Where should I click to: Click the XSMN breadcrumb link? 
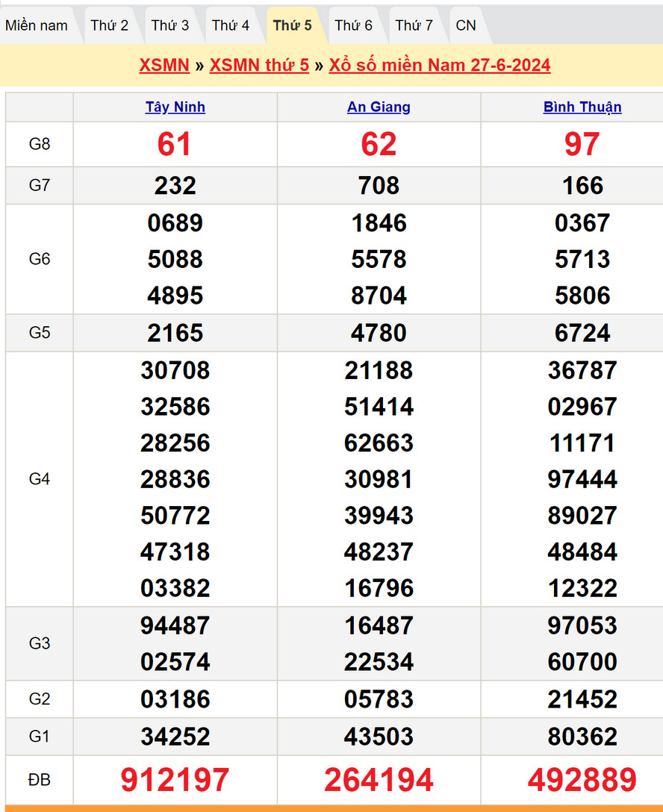click(x=164, y=65)
